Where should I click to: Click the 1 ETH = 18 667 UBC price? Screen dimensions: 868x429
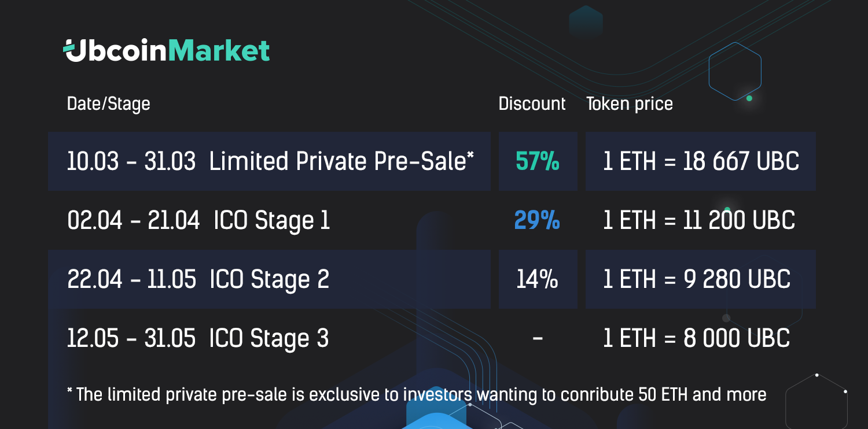click(x=701, y=161)
